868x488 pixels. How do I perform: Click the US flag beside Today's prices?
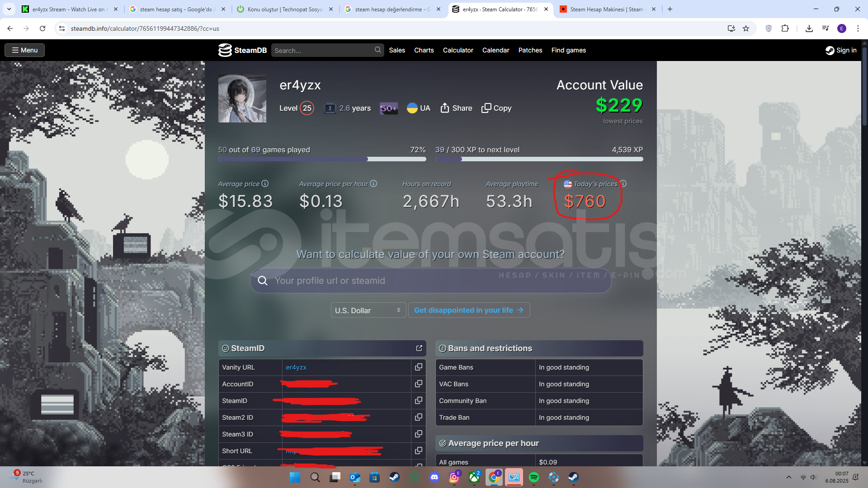click(x=568, y=184)
